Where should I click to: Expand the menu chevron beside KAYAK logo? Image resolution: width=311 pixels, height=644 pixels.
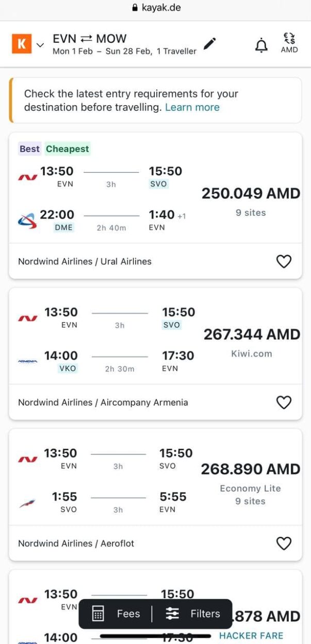[40, 45]
